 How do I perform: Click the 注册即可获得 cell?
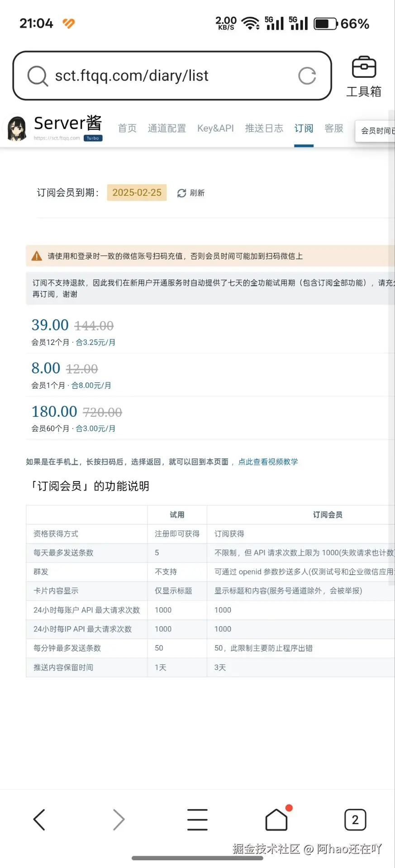pyautogui.click(x=177, y=534)
